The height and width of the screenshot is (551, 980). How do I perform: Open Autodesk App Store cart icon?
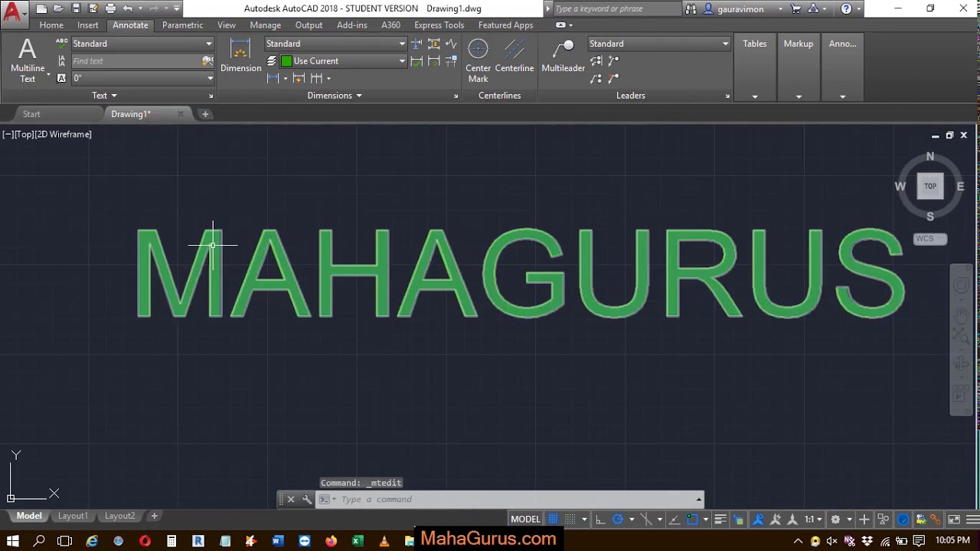[795, 9]
